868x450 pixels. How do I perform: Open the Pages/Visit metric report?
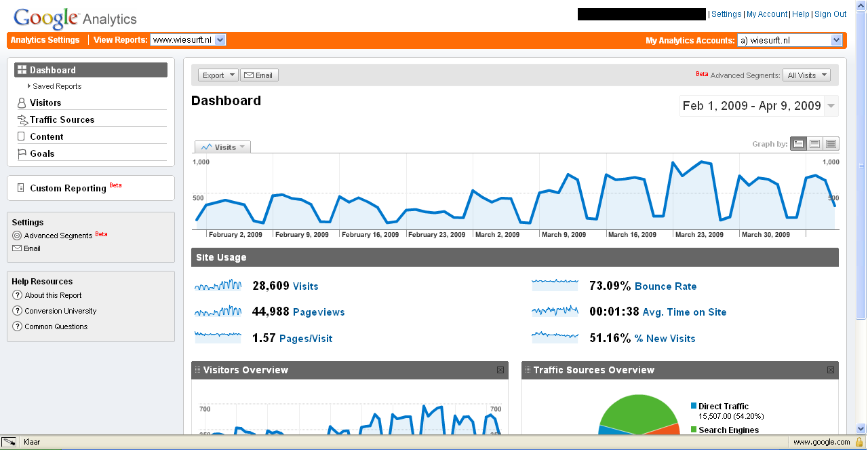pyautogui.click(x=306, y=339)
